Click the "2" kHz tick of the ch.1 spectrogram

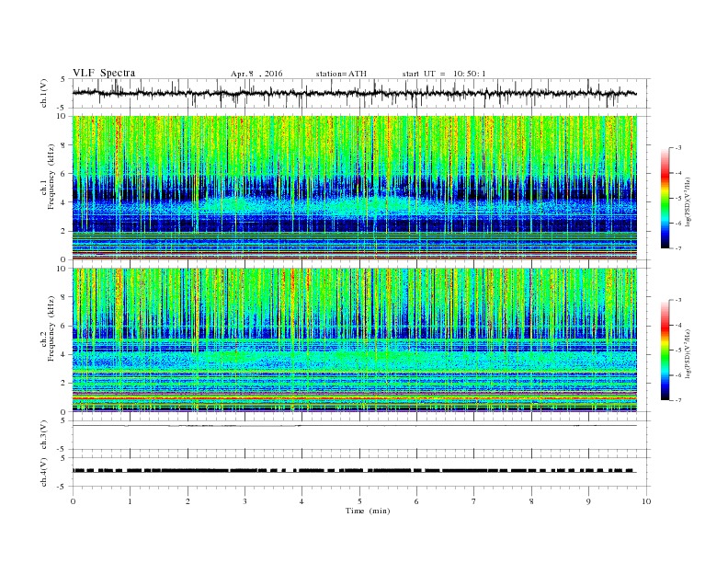point(63,231)
